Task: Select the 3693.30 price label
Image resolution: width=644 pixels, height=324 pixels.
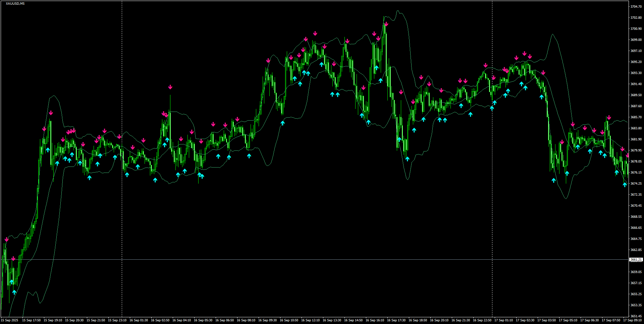Action: pos(636,73)
